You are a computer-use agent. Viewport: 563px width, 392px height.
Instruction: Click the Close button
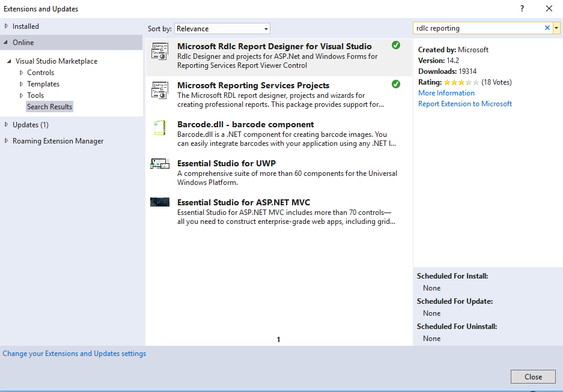[x=533, y=376]
